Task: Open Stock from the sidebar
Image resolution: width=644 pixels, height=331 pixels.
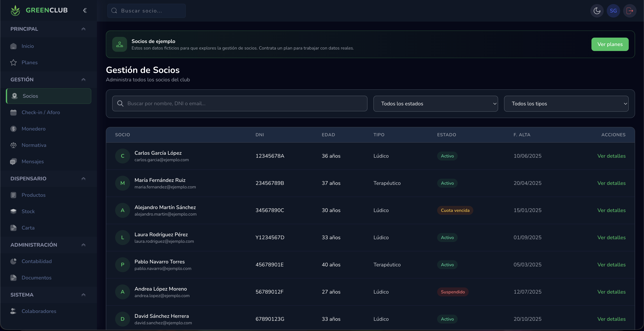Action: [x=28, y=211]
